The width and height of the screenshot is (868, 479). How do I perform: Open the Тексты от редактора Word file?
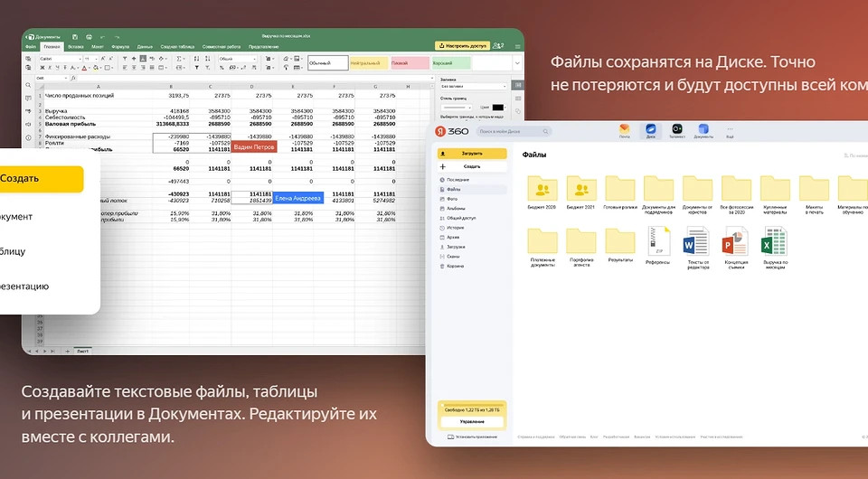tap(696, 242)
